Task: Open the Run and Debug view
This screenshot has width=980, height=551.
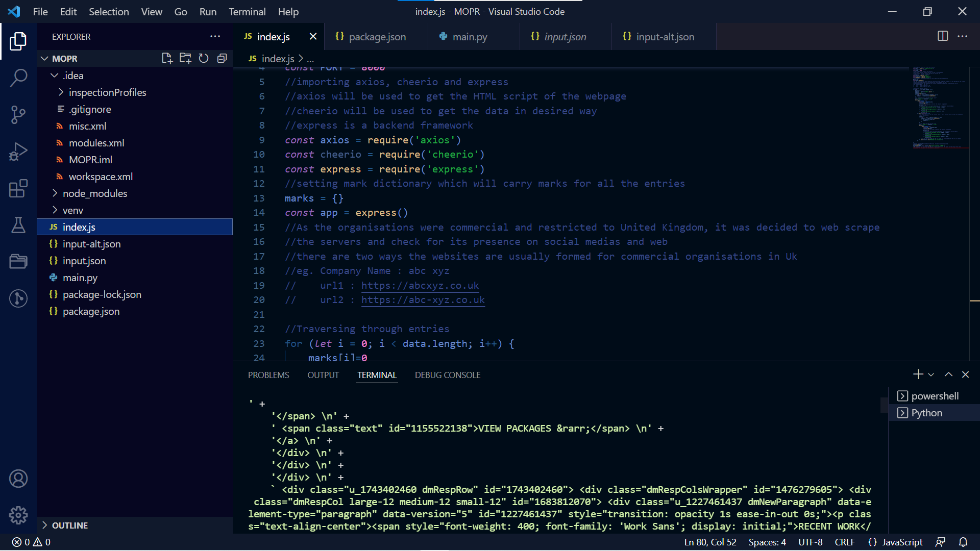Action: (x=18, y=152)
